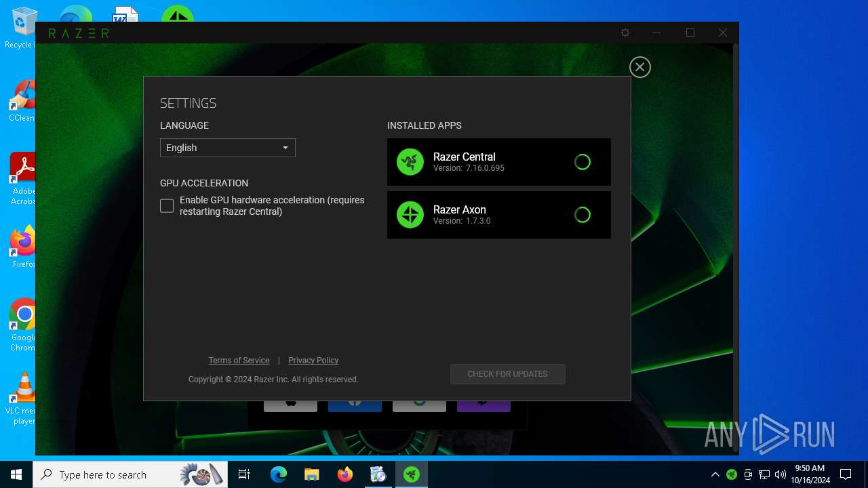The width and height of the screenshot is (868, 488).
Task: Select the Razer Central radio circle
Action: pos(583,162)
